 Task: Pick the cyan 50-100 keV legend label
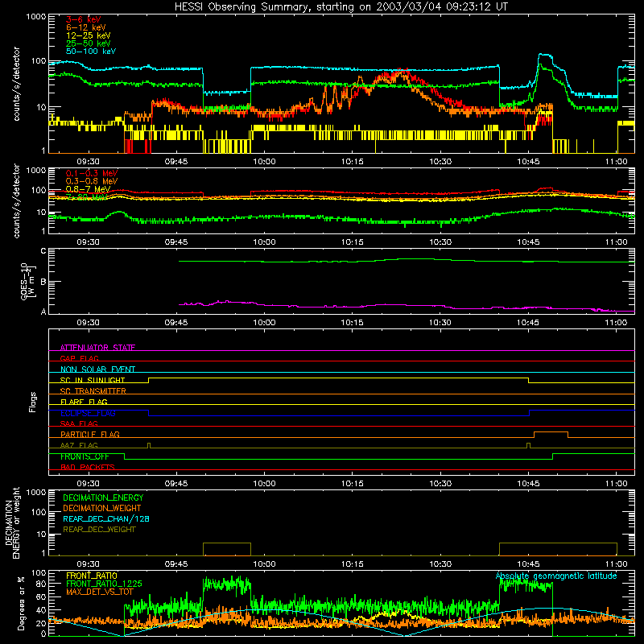point(91,52)
